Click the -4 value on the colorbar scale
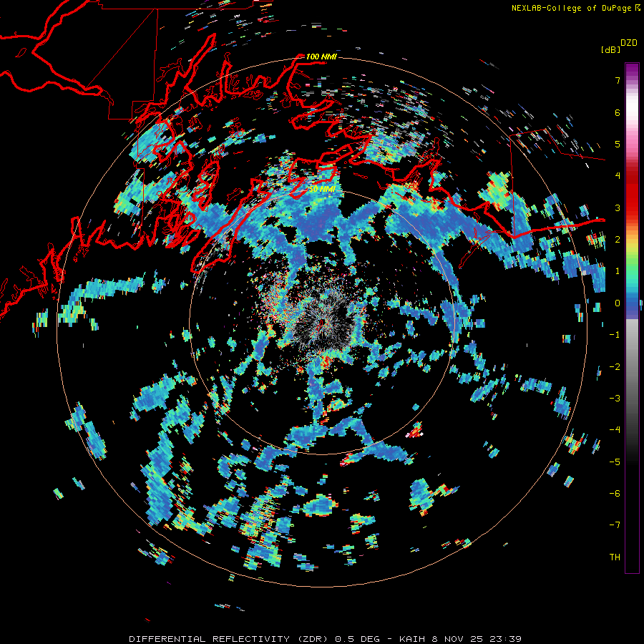Image resolution: width=644 pixels, height=644 pixels. 615,430
